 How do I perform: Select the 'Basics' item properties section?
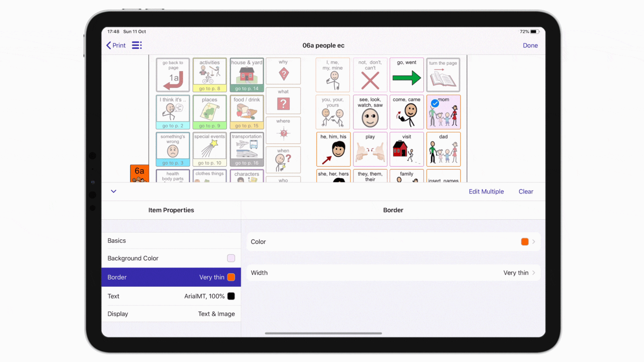point(171,240)
